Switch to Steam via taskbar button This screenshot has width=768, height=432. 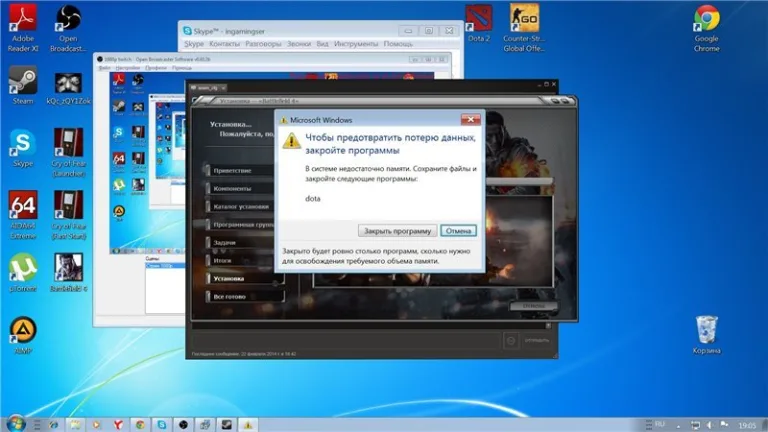point(226,425)
